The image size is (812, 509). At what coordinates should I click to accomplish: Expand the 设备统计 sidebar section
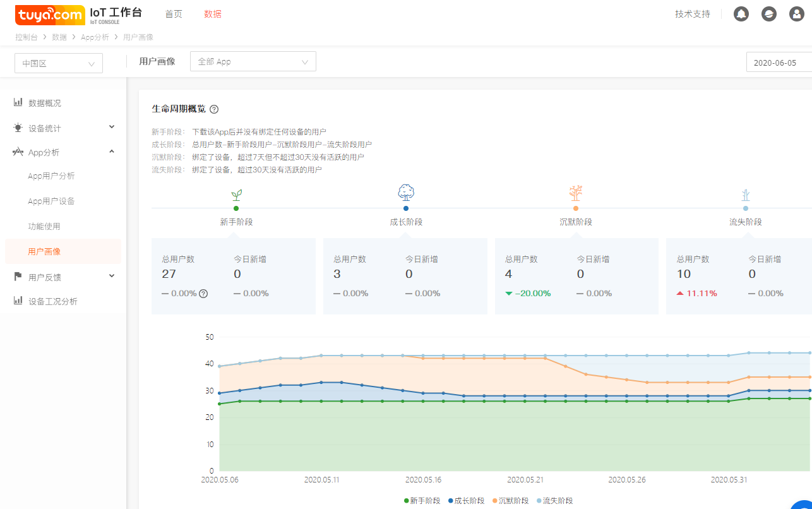pos(112,127)
